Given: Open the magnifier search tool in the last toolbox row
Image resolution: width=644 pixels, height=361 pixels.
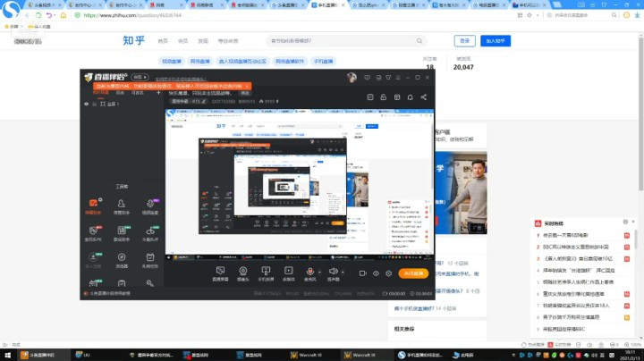Looking at the screenshot, I should pos(150,283).
